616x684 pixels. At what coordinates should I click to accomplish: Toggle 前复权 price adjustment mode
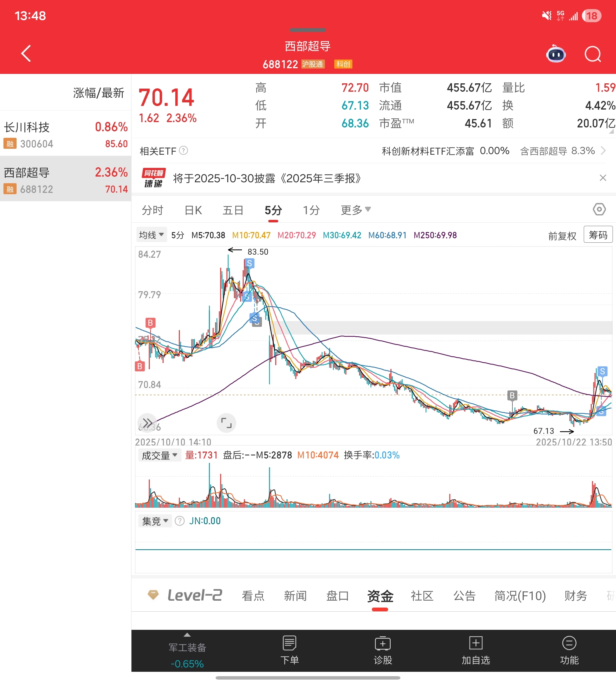coord(562,236)
